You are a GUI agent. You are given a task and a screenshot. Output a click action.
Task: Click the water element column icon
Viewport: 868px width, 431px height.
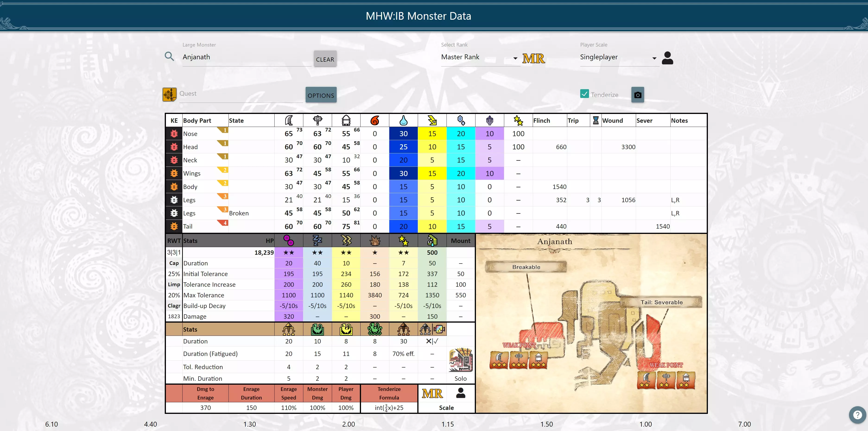pos(403,120)
